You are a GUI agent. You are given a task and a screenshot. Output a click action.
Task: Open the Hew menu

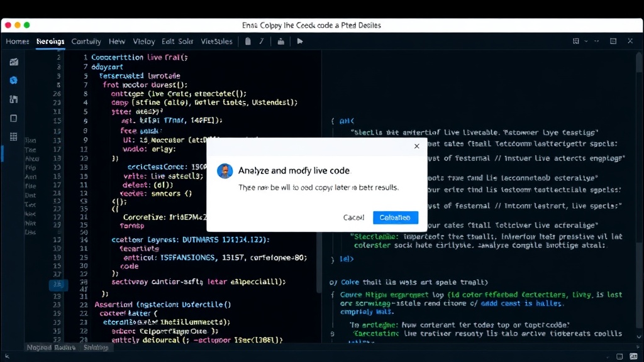click(x=117, y=41)
